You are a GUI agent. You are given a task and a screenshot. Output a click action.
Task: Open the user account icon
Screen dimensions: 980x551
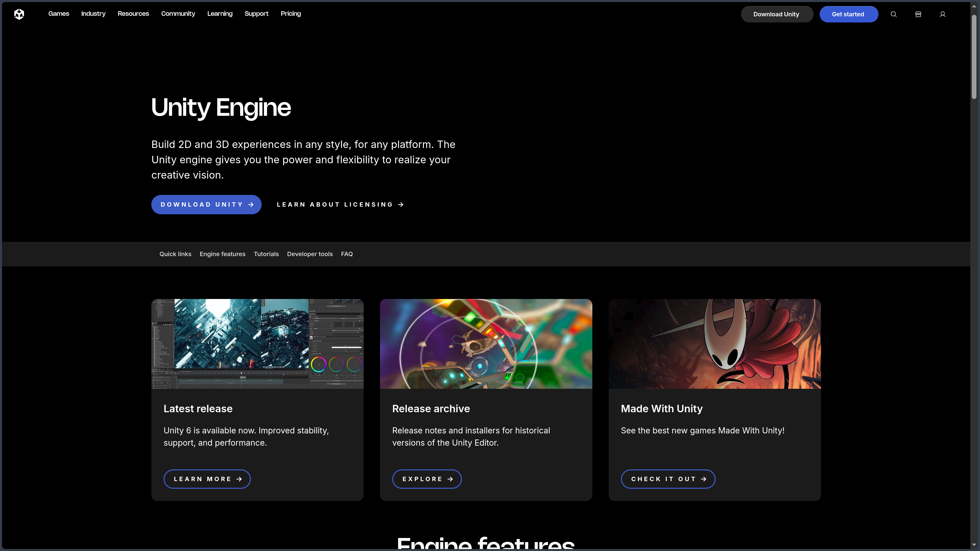(943, 14)
